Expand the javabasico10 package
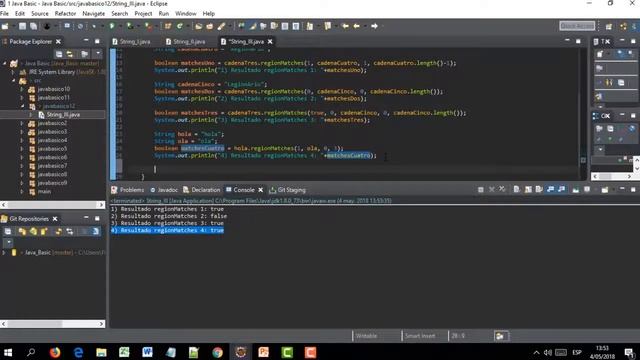The image size is (640, 360). tap(22, 89)
